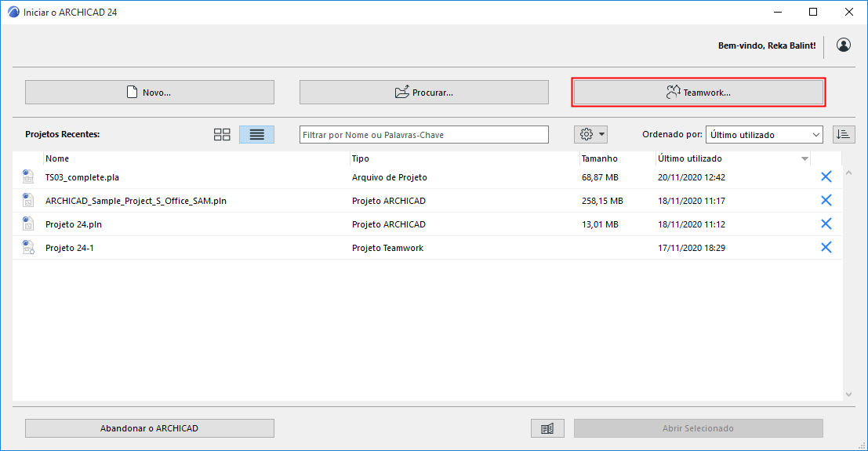The height and width of the screenshot is (451, 868).
Task: Click the Teamwork... button
Action: click(699, 92)
